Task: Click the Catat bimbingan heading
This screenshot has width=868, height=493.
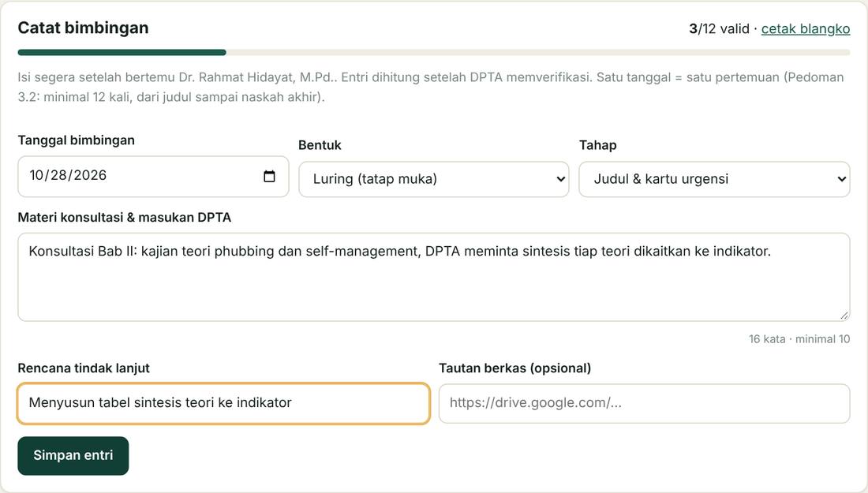Action: 83,28
